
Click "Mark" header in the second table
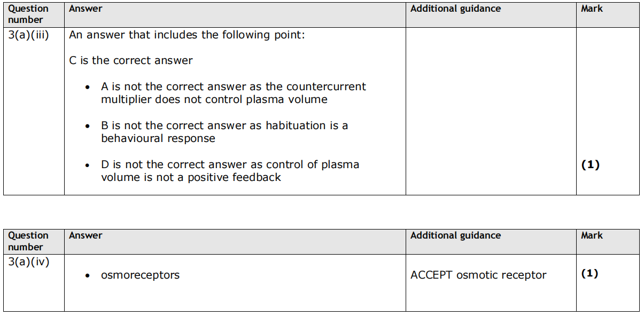pyautogui.click(x=592, y=235)
